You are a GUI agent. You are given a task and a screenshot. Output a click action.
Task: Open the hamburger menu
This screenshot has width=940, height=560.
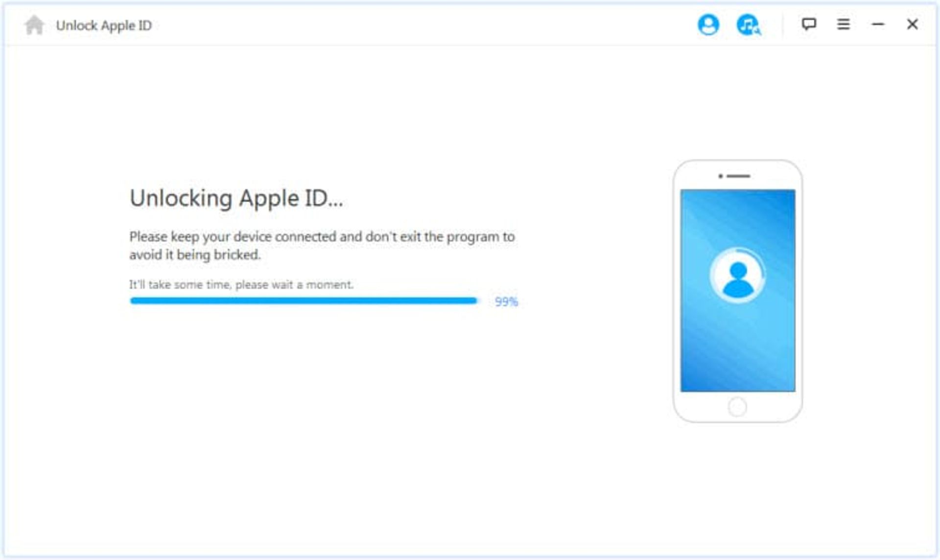pos(843,24)
